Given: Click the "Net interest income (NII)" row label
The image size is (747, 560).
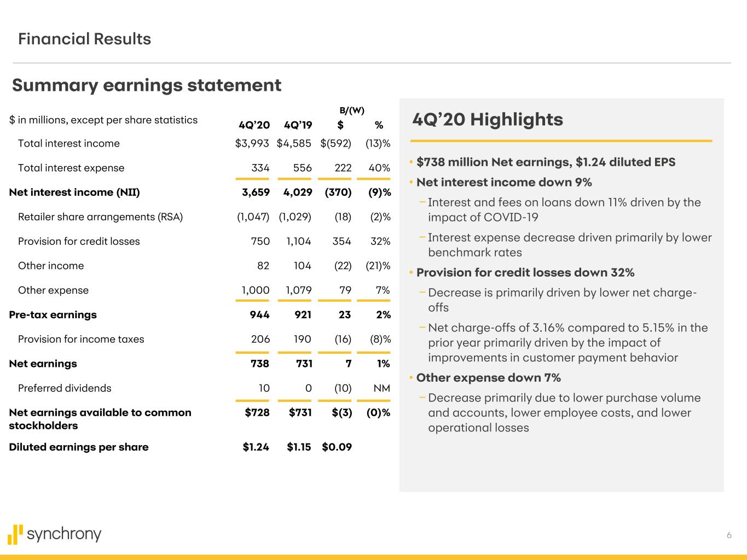Looking at the screenshot, I should tap(74, 192).
